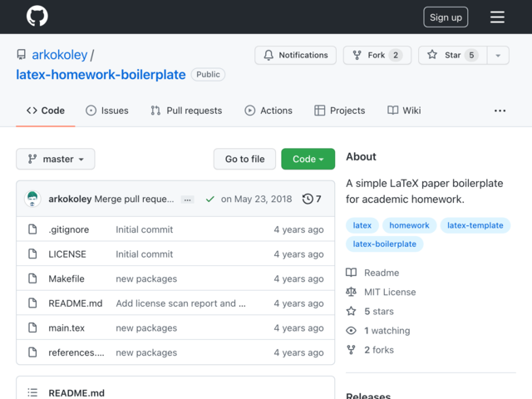
Task: Open the master branch selector dropdown
Action: pos(56,159)
